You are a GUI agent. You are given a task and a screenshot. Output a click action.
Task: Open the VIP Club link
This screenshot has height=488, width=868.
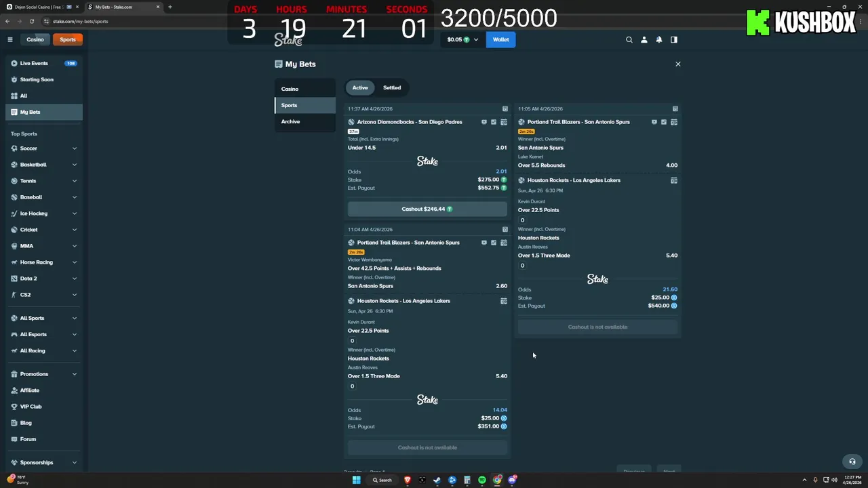tap(31, 407)
